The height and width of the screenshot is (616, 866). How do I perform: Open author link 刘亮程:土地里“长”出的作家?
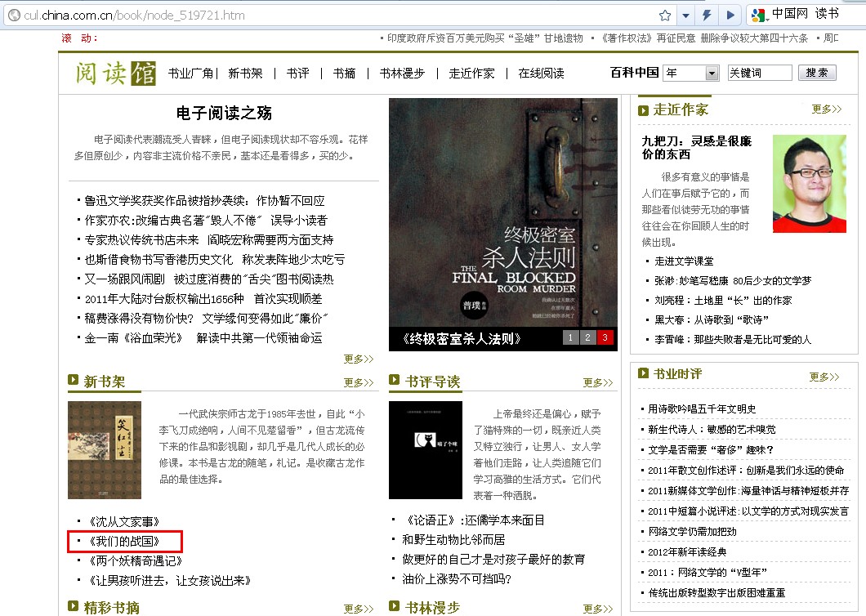coord(723,301)
